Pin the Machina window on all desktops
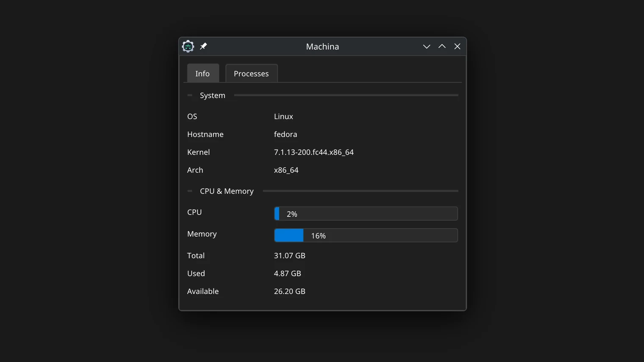644x362 pixels. click(x=203, y=46)
